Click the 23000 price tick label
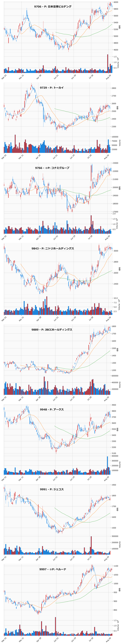 [116, 163]
